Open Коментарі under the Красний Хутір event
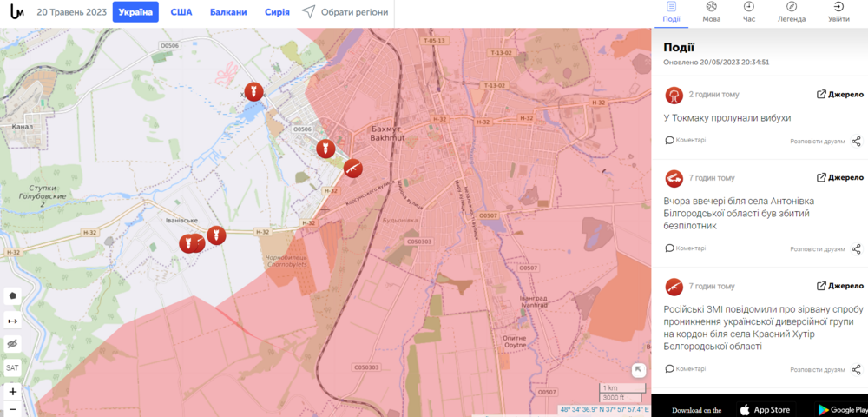The height and width of the screenshot is (417, 868). [686, 368]
